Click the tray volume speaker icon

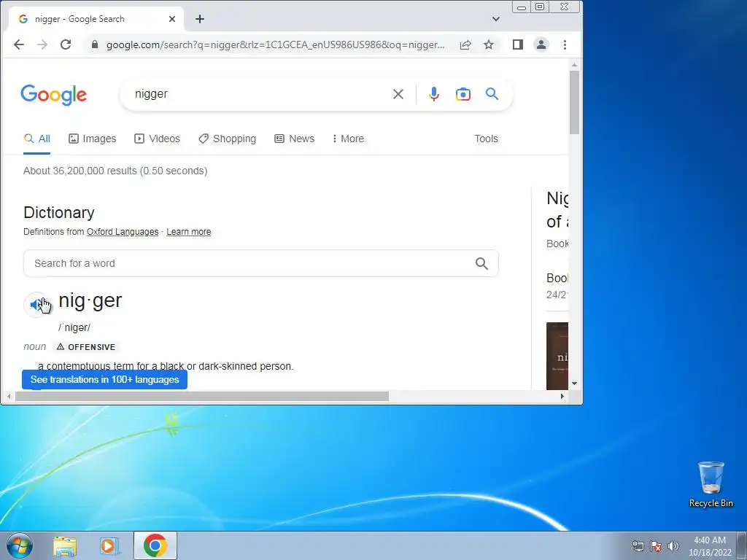tap(673, 546)
